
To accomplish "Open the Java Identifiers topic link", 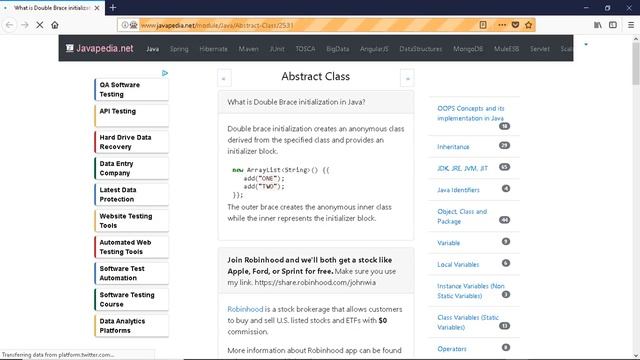I will pyautogui.click(x=458, y=190).
